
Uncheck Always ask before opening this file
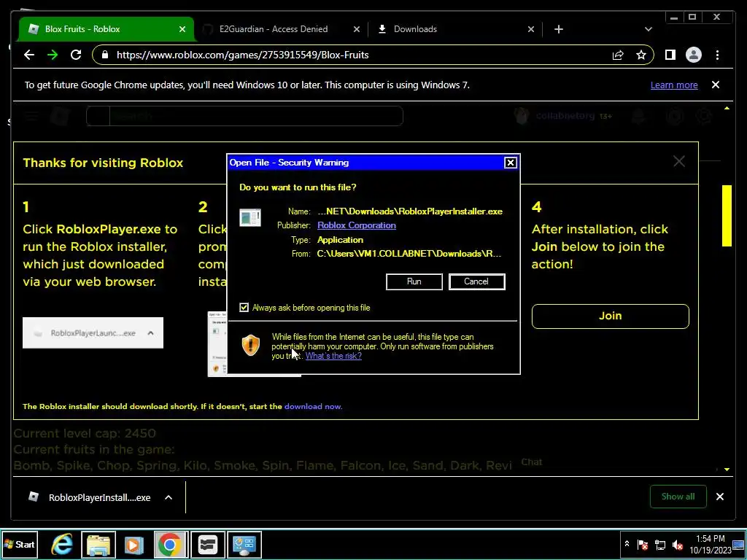(244, 308)
